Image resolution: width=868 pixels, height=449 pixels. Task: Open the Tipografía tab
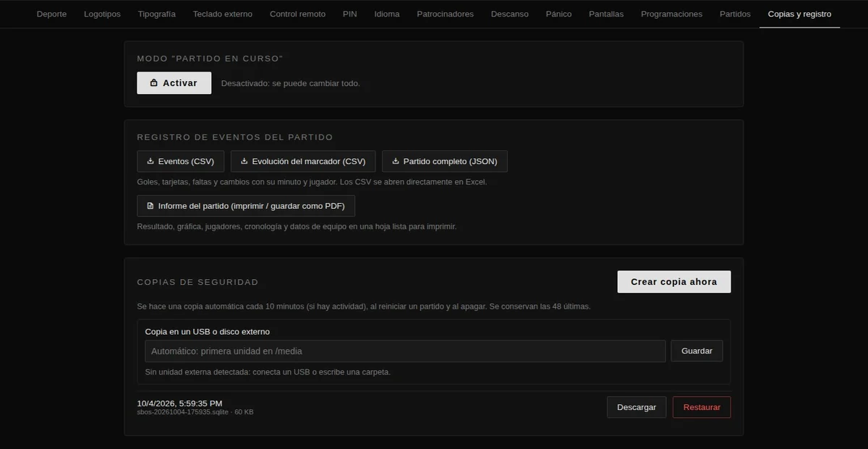point(156,14)
